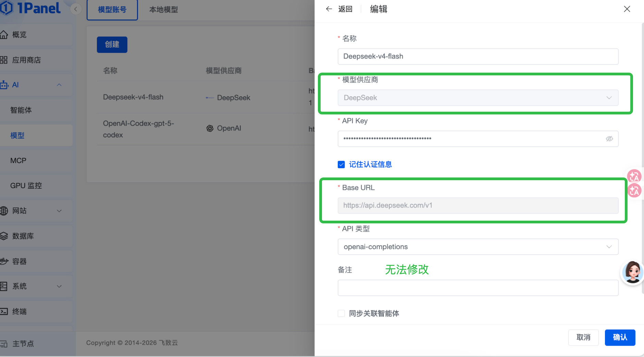Click the 取消 cancel button
This screenshot has width=644, height=357.
click(x=583, y=337)
